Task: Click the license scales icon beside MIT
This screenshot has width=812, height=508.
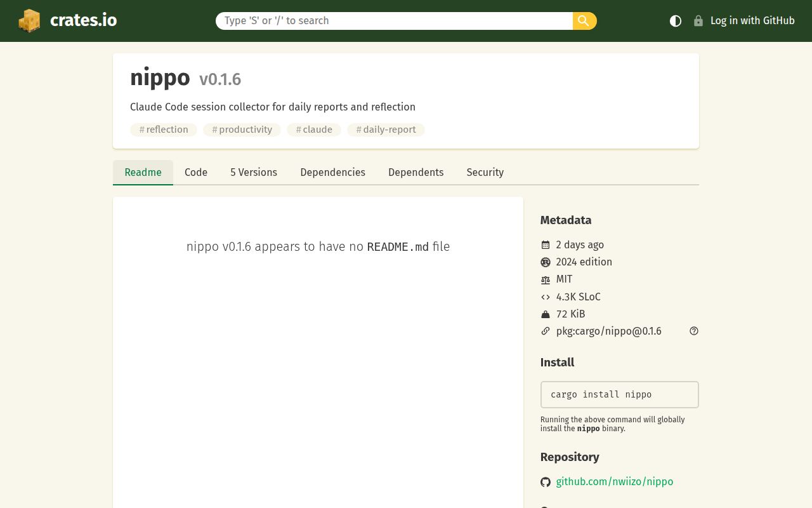Action: click(546, 279)
